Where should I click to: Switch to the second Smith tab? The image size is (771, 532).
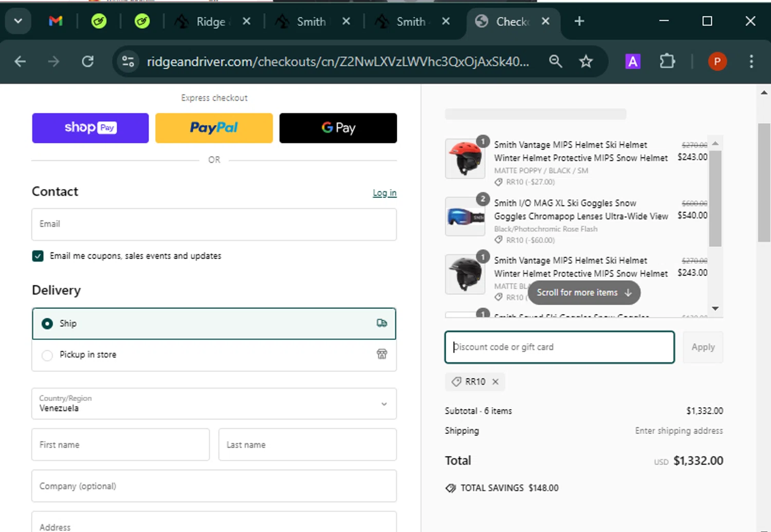[403, 22]
